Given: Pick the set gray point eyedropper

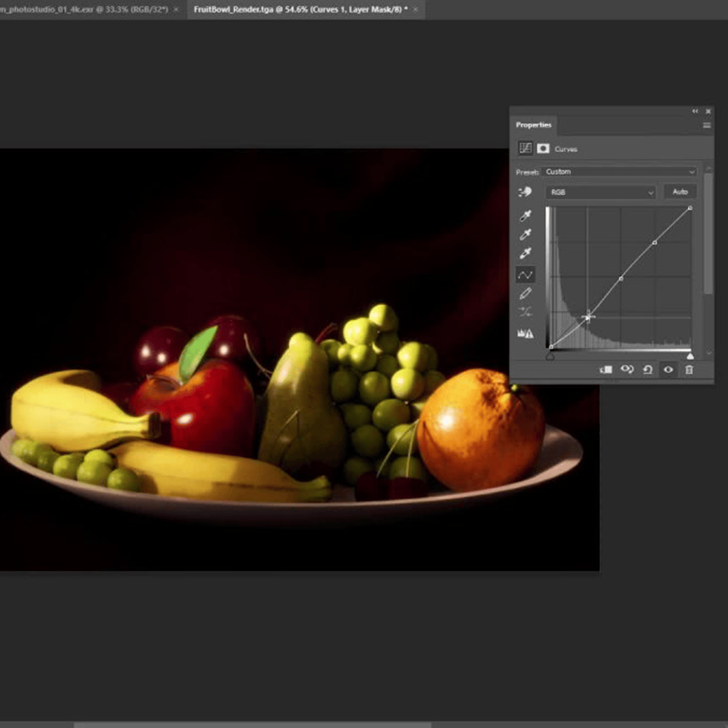Looking at the screenshot, I should [525, 234].
